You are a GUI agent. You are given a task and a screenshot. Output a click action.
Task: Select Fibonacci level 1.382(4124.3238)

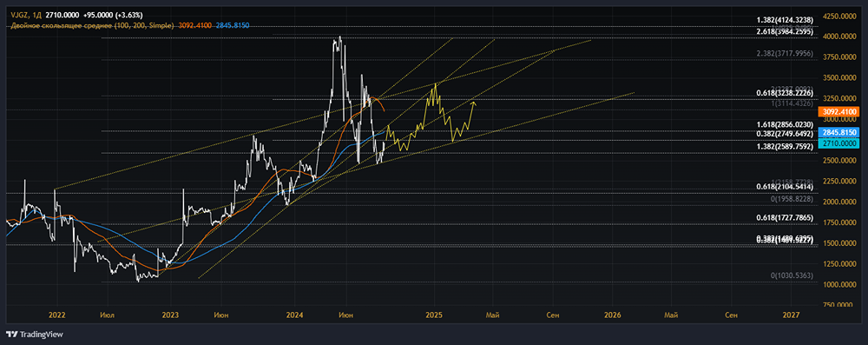pos(785,21)
